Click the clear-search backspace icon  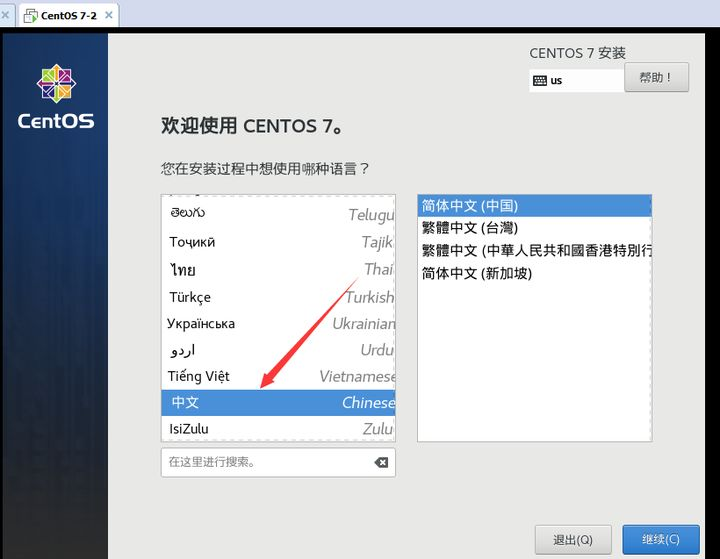pos(381,463)
